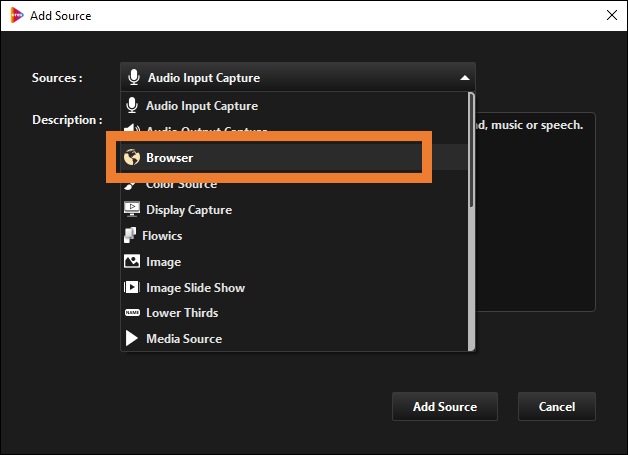Click the Description label
The width and height of the screenshot is (628, 455).
click(x=67, y=120)
